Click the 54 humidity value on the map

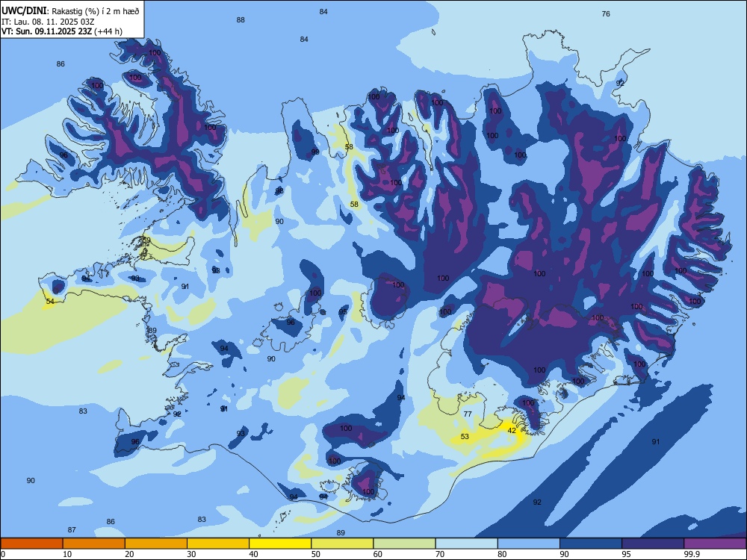(x=50, y=302)
